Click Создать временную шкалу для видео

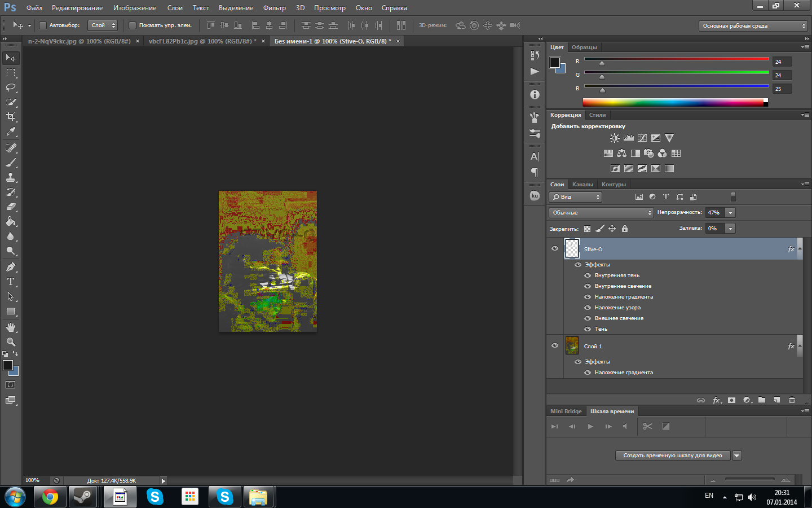tap(673, 456)
